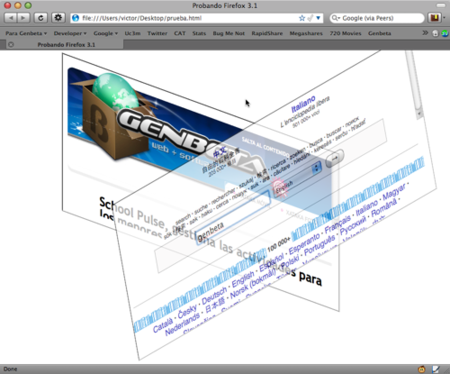Show more bookmarks with the double chevron
This screenshot has height=374, width=450.
pos(425,33)
